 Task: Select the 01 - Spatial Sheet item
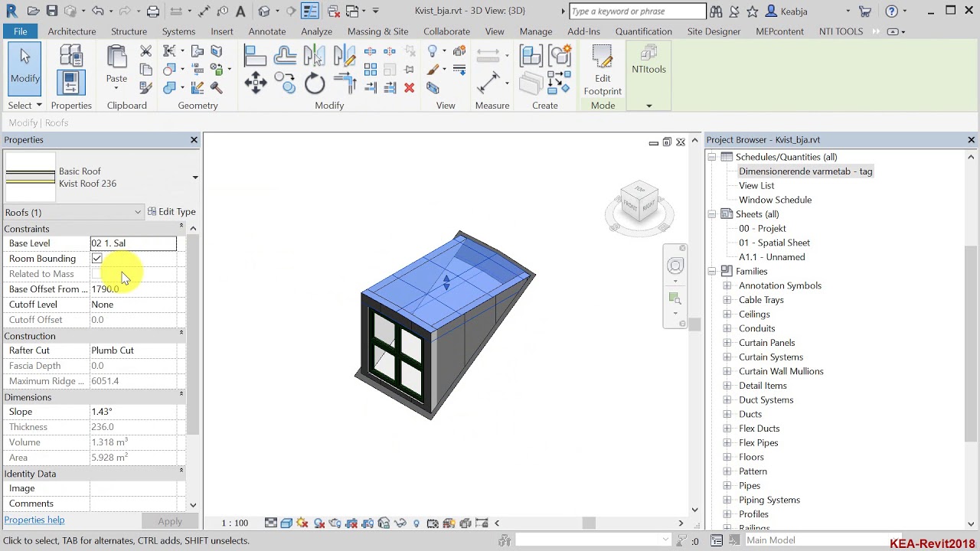[x=774, y=243]
